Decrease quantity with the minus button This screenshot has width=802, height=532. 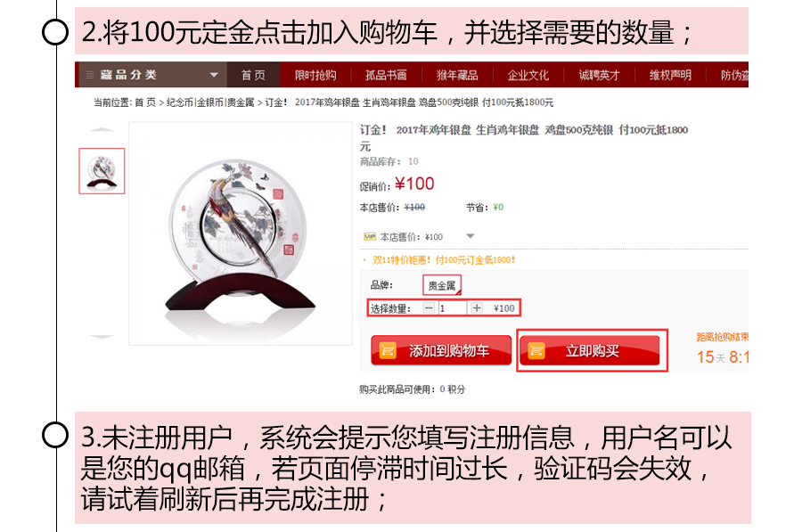(x=430, y=308)
